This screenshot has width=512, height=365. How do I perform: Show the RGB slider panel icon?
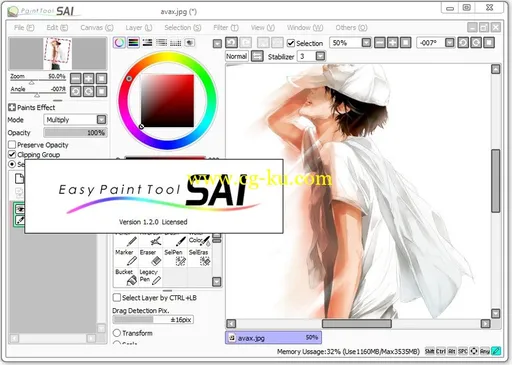point(133,43)
